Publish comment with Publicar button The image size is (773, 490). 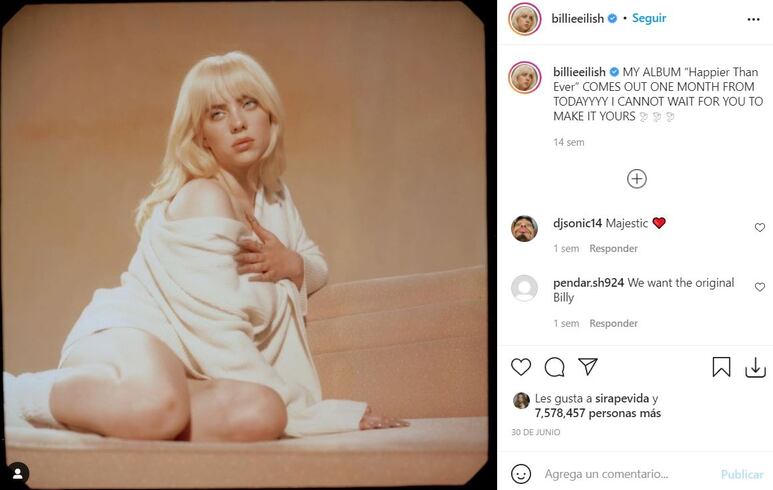742,474
